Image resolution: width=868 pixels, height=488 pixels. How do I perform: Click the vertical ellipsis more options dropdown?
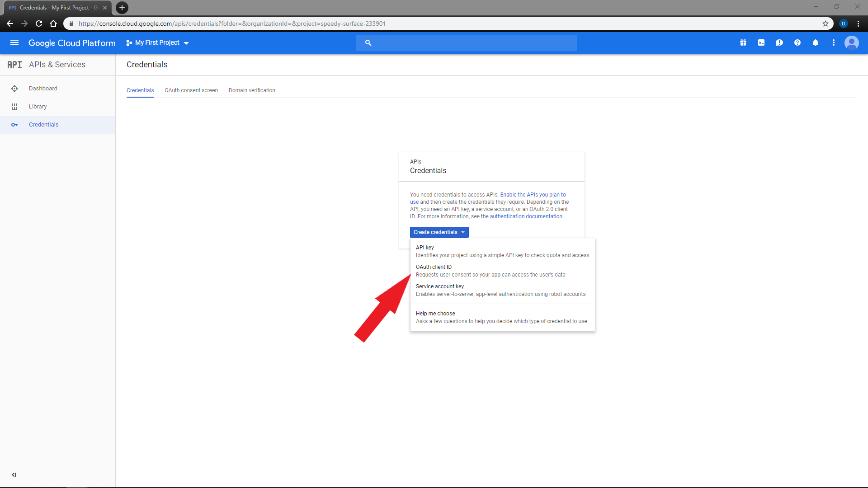(834, 42)
